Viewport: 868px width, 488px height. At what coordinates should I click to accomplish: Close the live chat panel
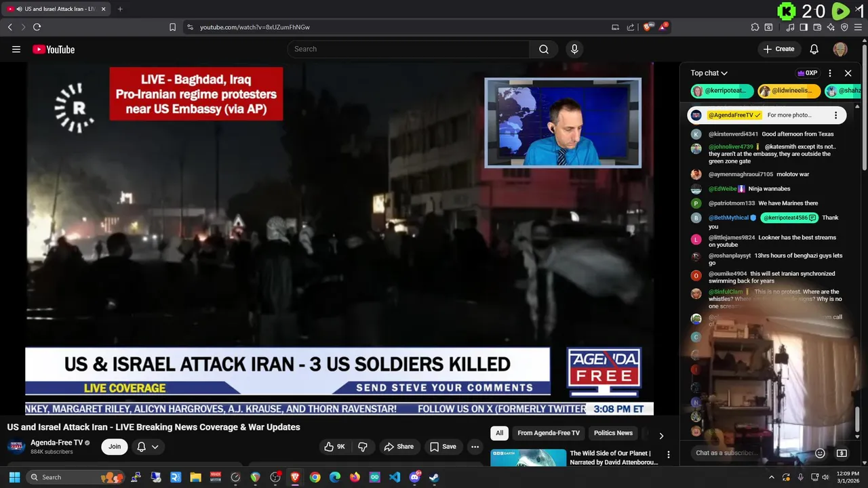(x=848, y=73)
